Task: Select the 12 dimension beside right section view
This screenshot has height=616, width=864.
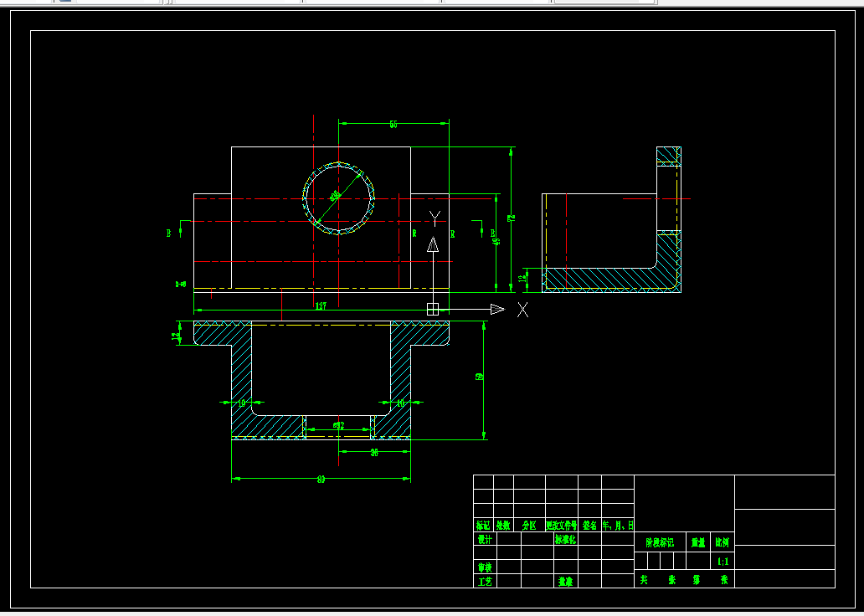Action: click(x=522, y=278)
